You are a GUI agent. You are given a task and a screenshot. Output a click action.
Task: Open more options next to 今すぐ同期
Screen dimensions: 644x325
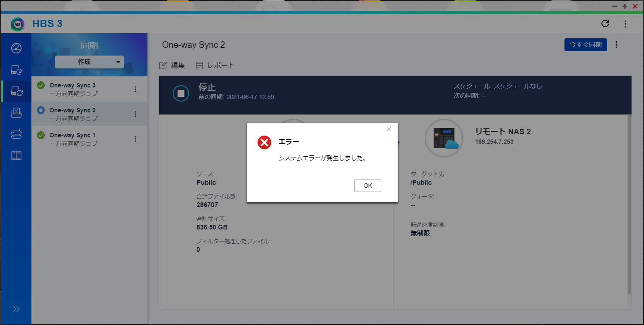pyautogui.click(x=616, y=45)
